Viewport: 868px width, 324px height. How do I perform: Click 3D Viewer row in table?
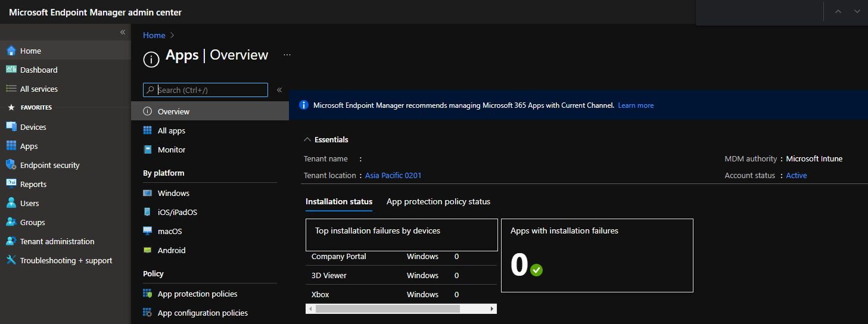(x=401, y=275)
